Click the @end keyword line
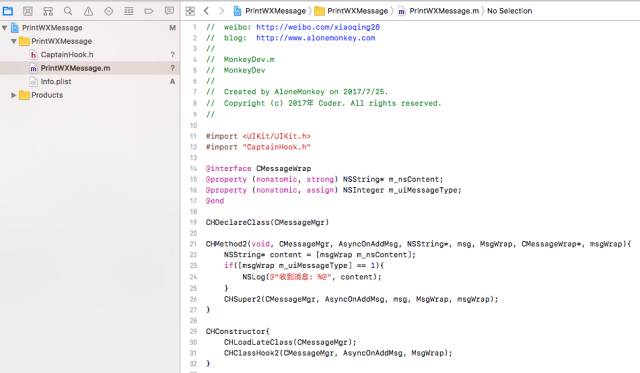 [x=215, y=201]
